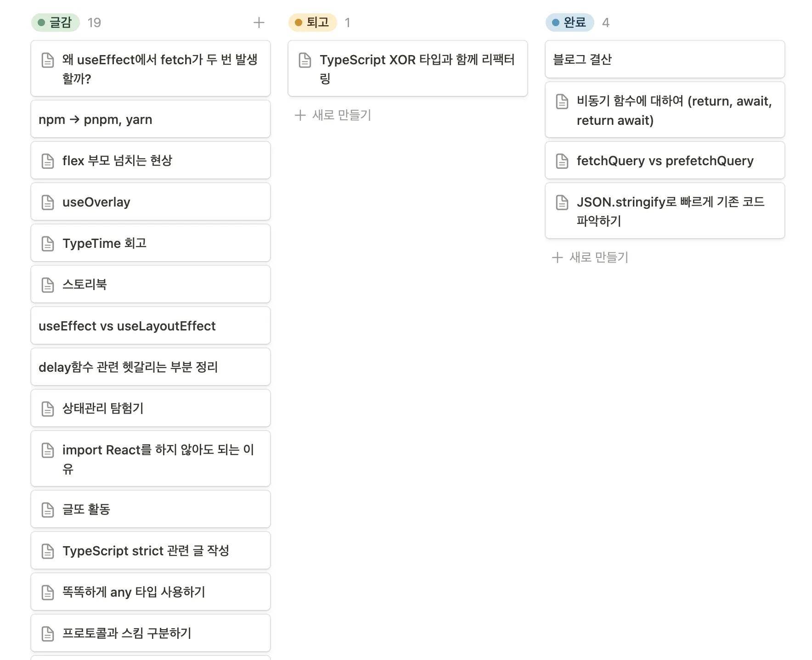The width and height of the screenshot is (812, 660).
Task: Click the plus icon beside 새로 만들기 under 퇴고
Action: coord(300,116)
